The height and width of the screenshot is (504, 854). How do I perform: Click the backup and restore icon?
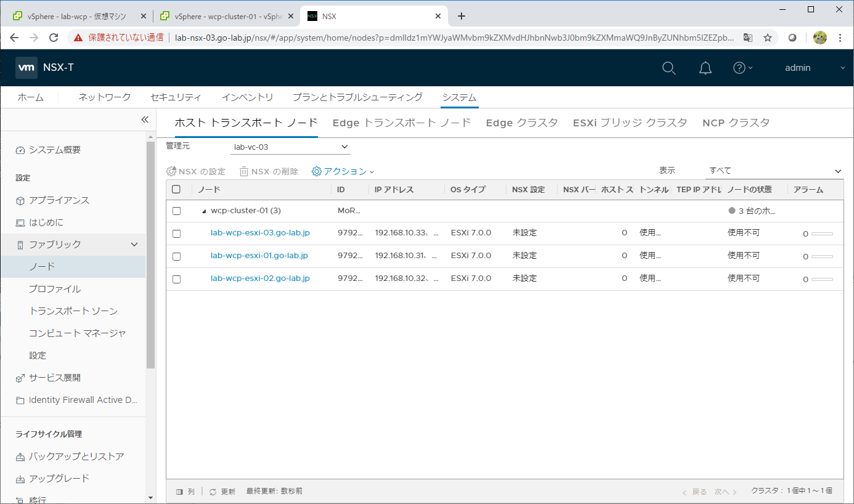(x=20, y=457)
